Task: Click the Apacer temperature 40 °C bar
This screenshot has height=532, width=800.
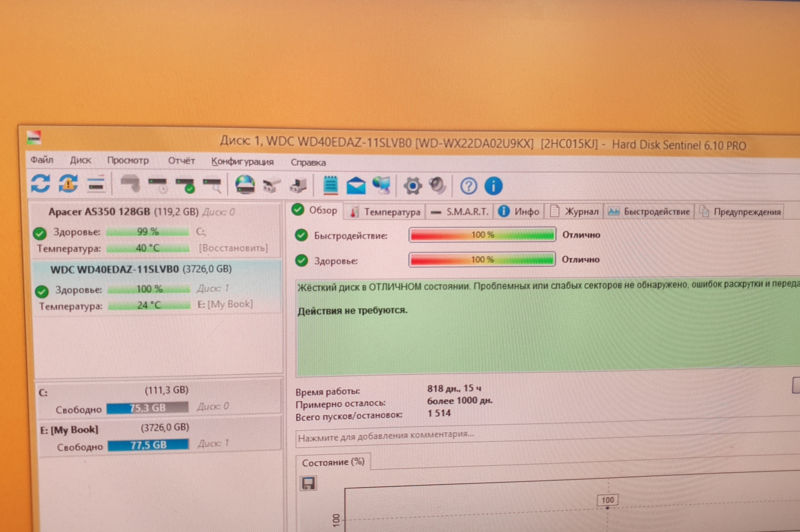Action: pos(148,248)
